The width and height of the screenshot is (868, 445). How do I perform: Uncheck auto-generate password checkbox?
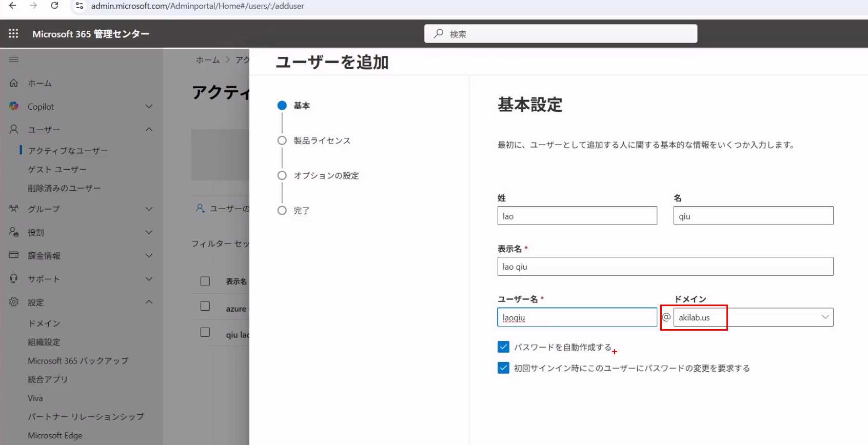click(503, 347)
